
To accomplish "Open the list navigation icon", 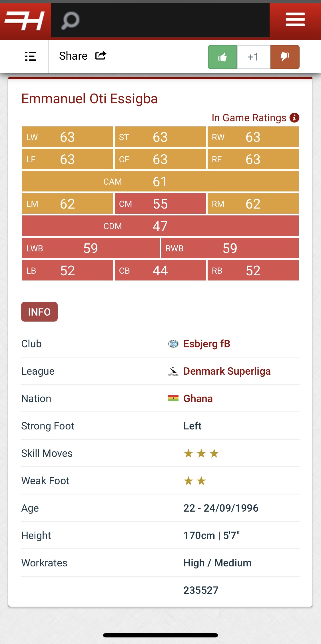I will (30, 56).
